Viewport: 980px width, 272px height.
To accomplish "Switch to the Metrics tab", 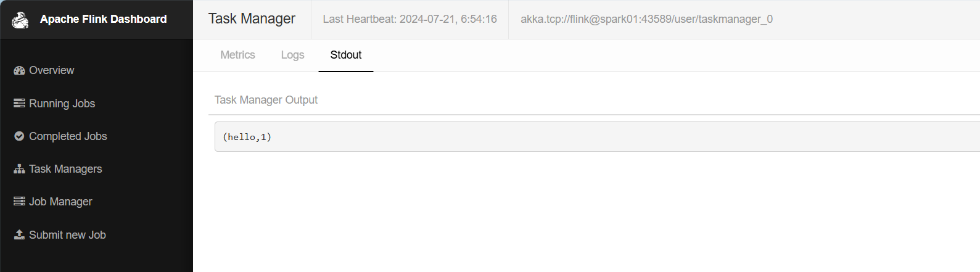I will pyautogui.click(x=237, y=55).
